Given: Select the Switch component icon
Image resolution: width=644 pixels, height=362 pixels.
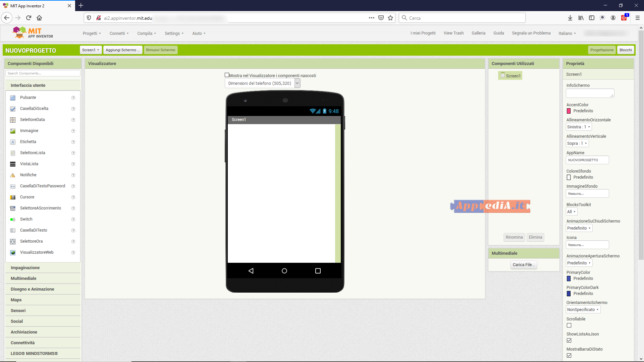Looking at the screenshot, I should click(13, 220).
